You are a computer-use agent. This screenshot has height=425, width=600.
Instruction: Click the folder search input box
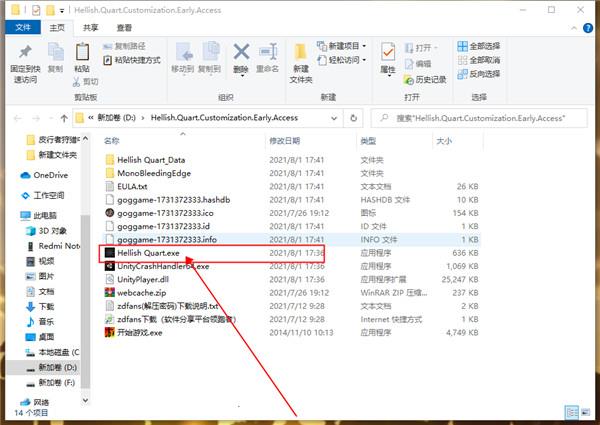coord(479,118)
